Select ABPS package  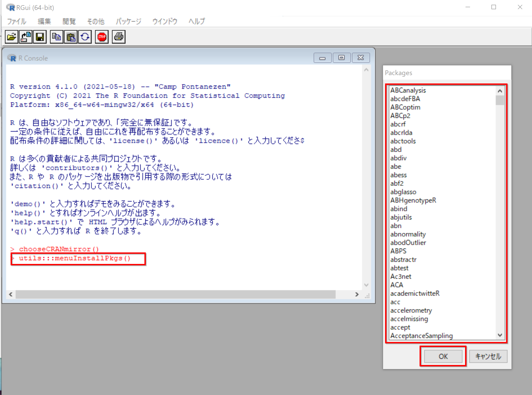(x=442, y=251)
